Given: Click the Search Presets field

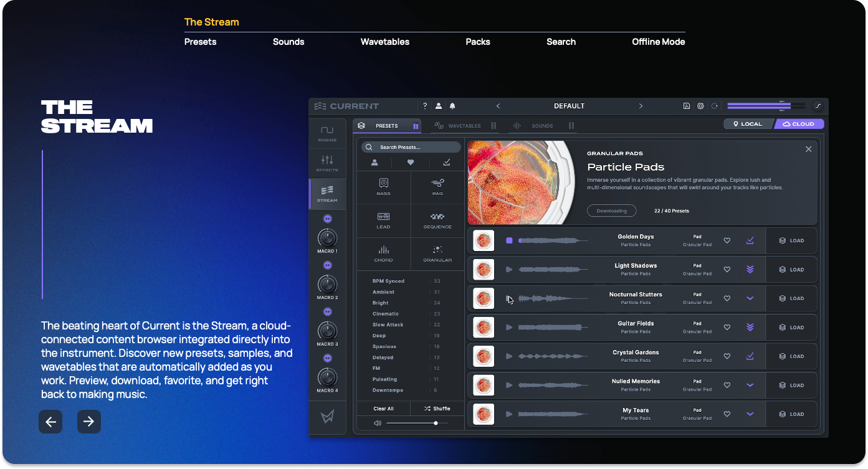Looking at the screenshot, I should tap(411, 147).
